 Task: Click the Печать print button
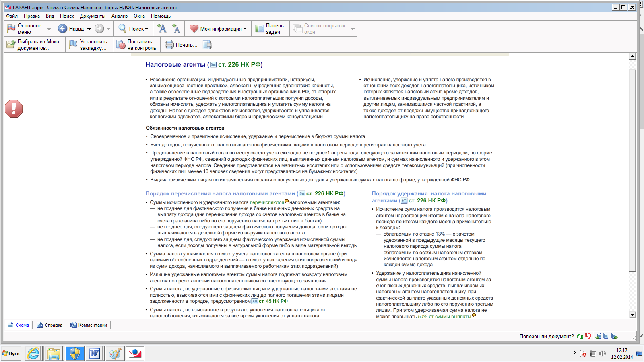181,45
